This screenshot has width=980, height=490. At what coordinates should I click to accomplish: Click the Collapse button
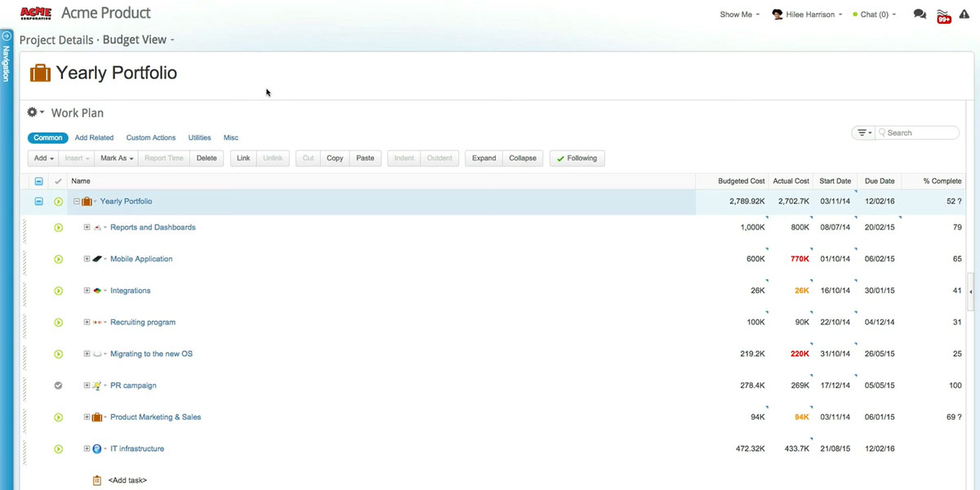pos(523,158)
